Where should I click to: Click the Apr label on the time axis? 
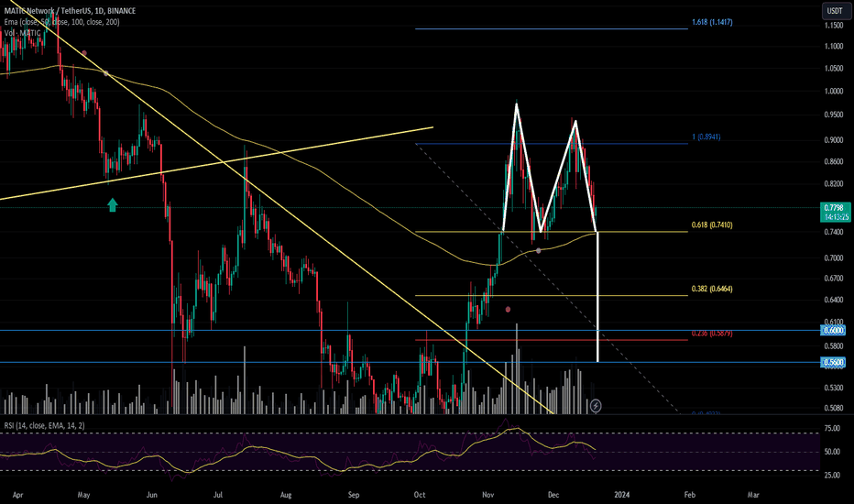(x=17, y=495)
